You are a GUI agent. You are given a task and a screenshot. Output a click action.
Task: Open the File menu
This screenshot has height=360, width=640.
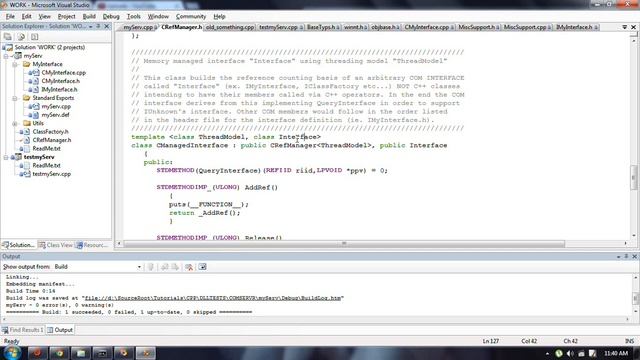pyautogui.click(x=10, y=17)
